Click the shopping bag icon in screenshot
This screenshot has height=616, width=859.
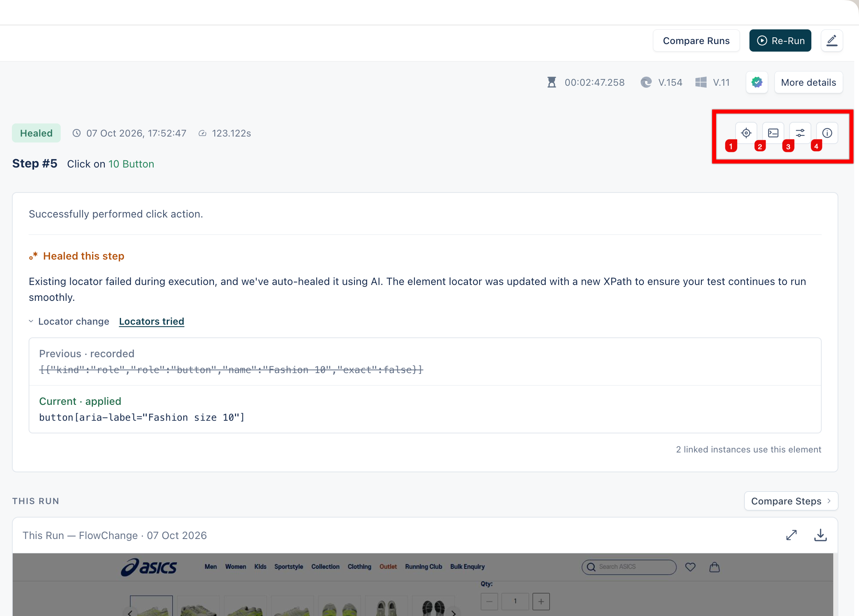tap(715, 567)
